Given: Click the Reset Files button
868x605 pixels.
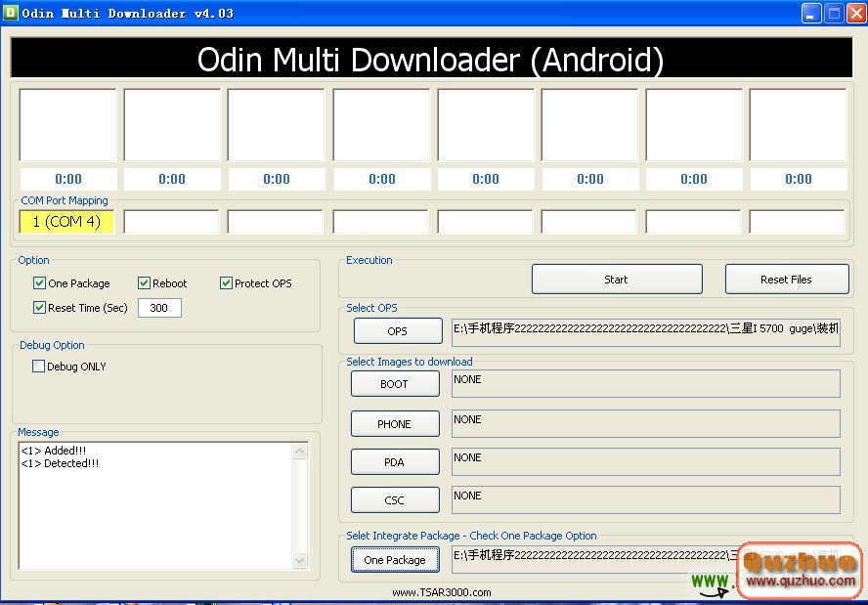Looking at the screenshot, I should coord(787,279).
